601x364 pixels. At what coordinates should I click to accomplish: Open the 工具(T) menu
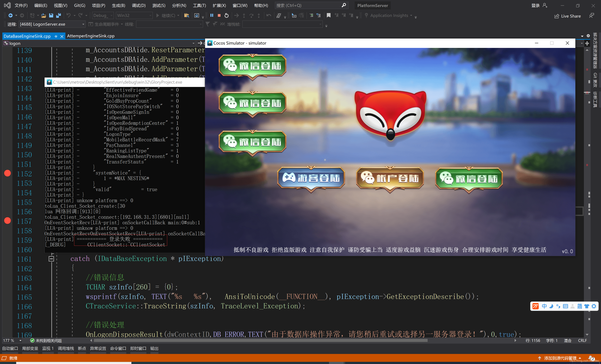[x=200, y=5]
